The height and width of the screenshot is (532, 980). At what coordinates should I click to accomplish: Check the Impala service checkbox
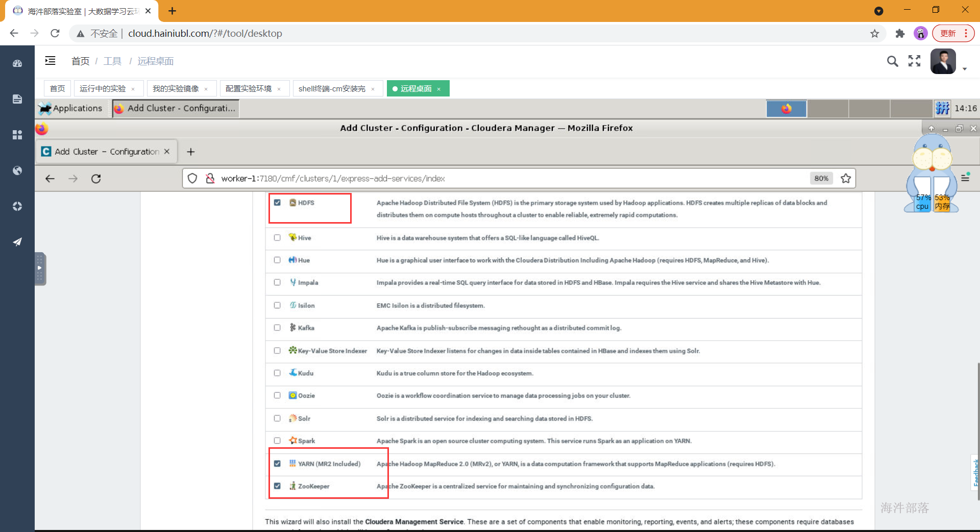tap(277, 282)
